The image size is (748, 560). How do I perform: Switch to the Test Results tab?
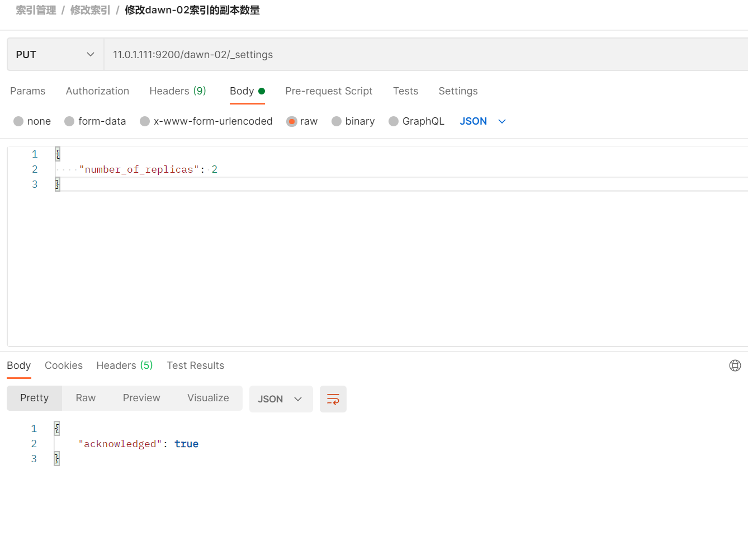[195, 366]
